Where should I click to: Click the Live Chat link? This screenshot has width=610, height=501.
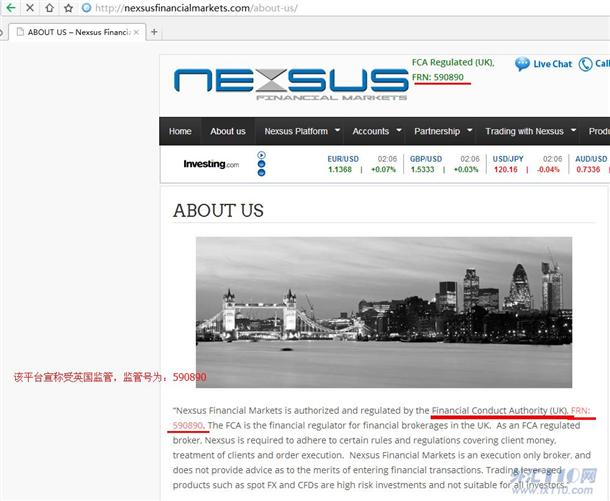click(x=552, y=64)
